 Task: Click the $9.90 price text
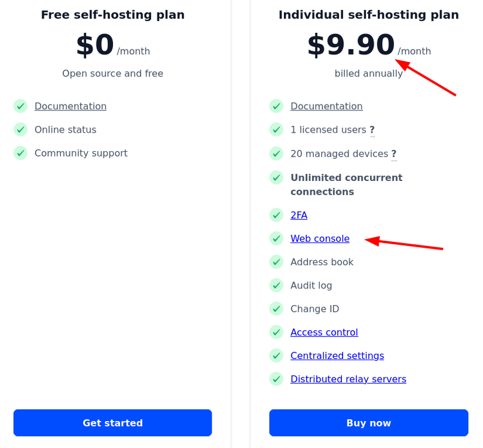click(351, 45)
